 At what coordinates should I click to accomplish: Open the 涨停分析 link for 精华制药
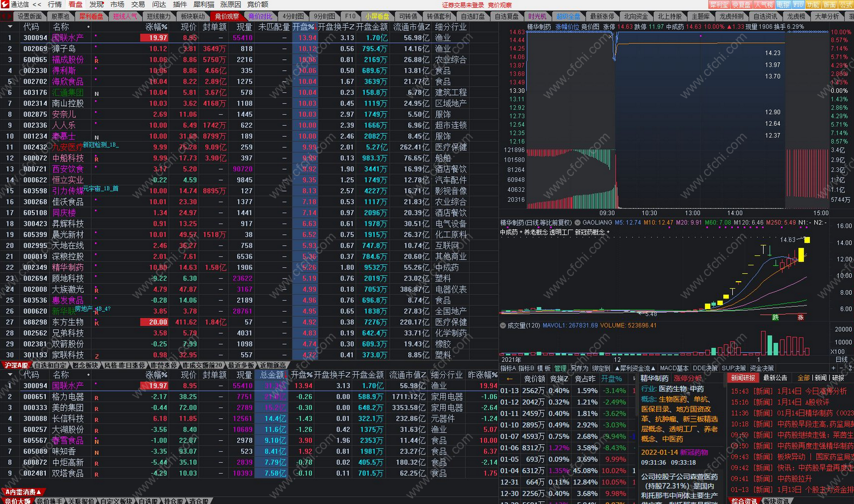[687, 379]
